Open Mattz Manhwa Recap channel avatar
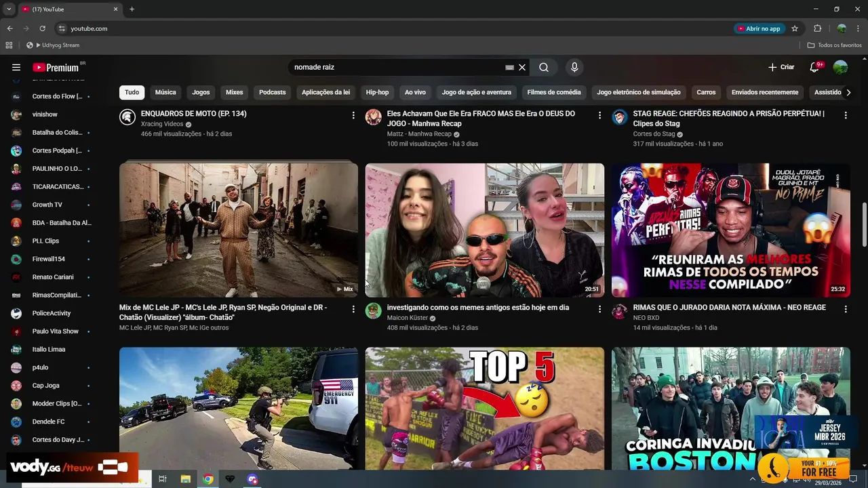The image size is (868, 488). pyautogui.click(x=373, y=117)
